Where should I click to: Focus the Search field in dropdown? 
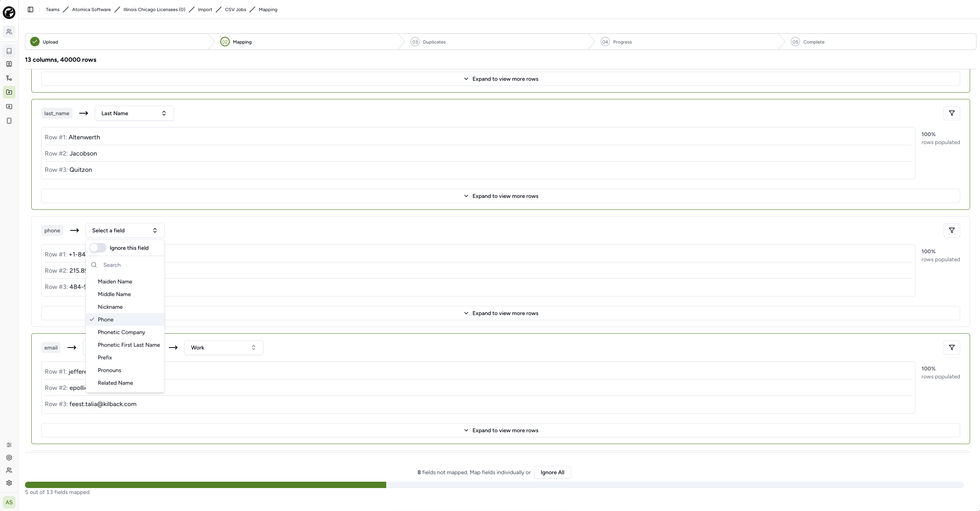pyautogui.click(x=131, y=265)
